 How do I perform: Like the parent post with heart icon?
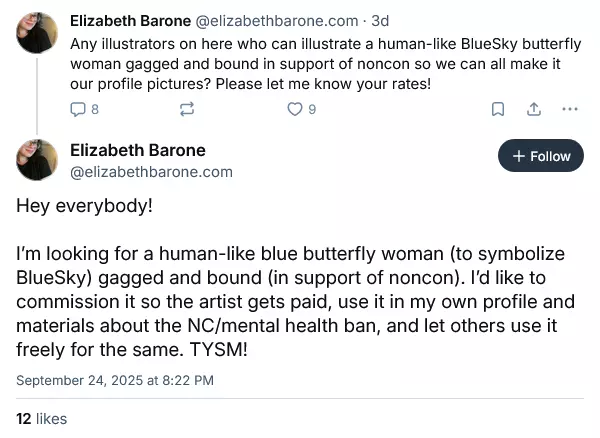pyautogui.click(x=295, y=109)
